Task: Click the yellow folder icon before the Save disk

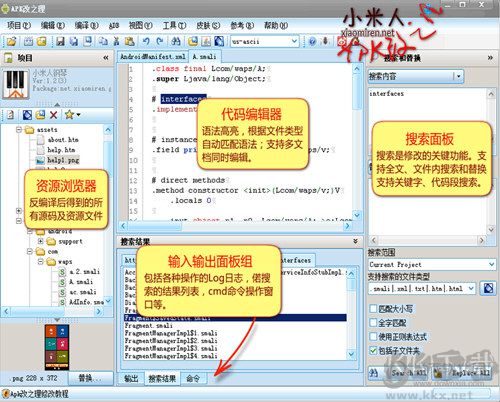Action: 42,41
